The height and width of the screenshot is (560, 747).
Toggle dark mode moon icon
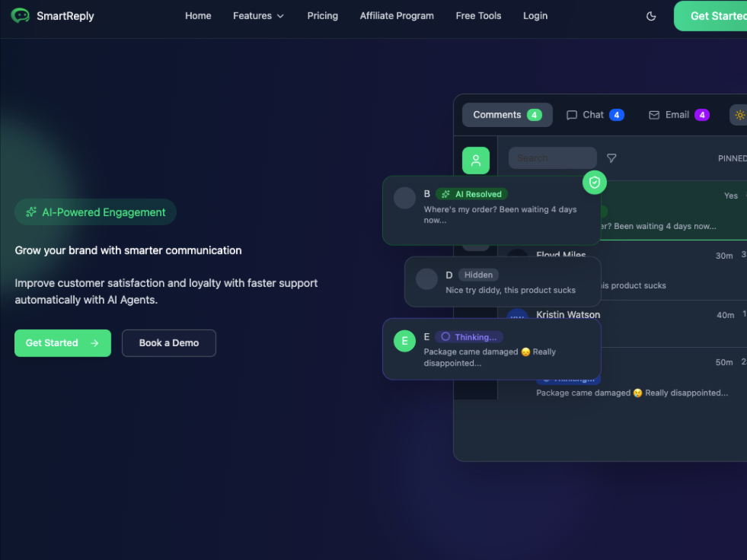tap(651, 16)
